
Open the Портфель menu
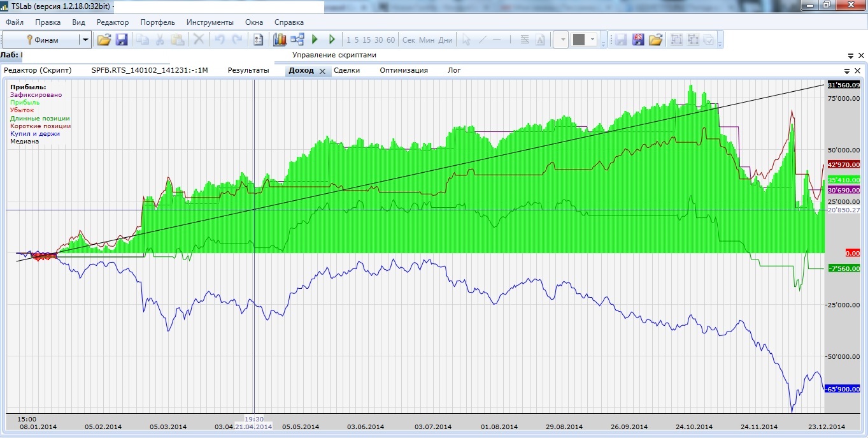click(x=157, y=22)
